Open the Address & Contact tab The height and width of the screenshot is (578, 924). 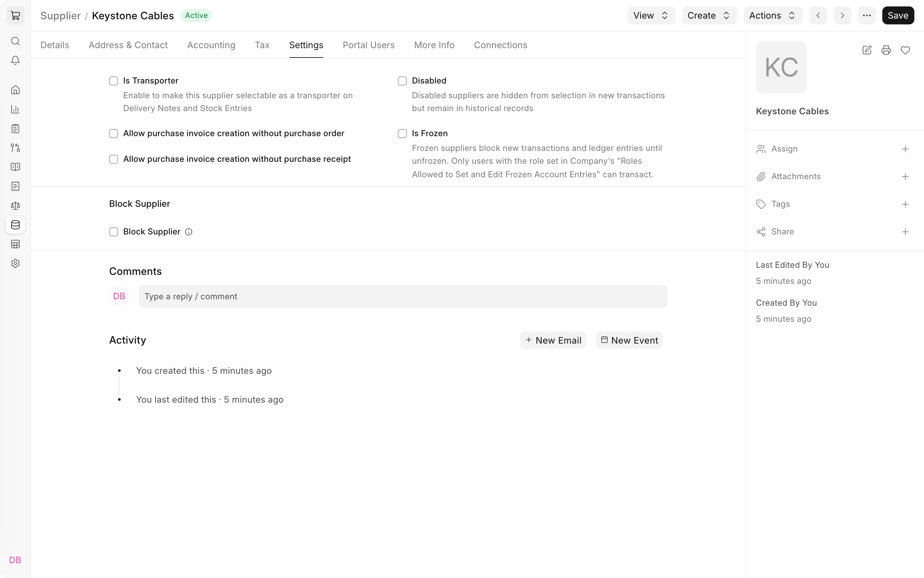pyautogui.click(x=128, y=45)
